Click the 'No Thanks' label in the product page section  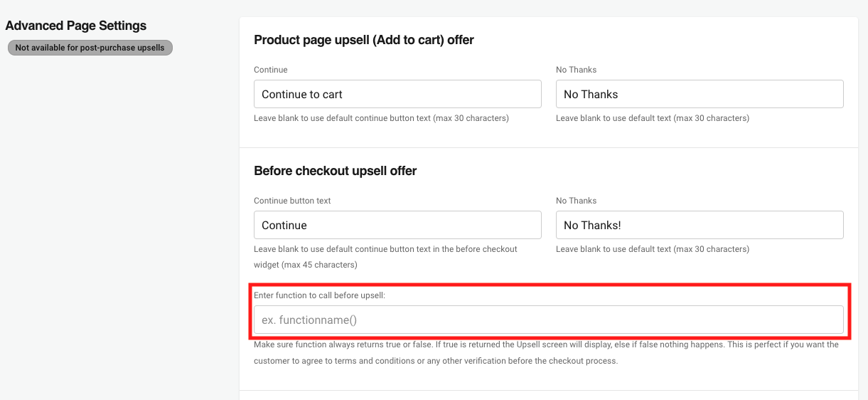pyautogui.click(x=577, y=70)
